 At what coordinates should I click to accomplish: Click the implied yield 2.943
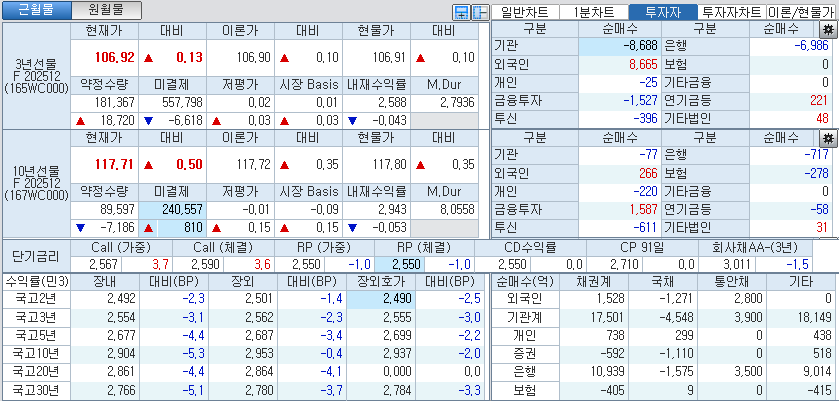coord(393,209)
